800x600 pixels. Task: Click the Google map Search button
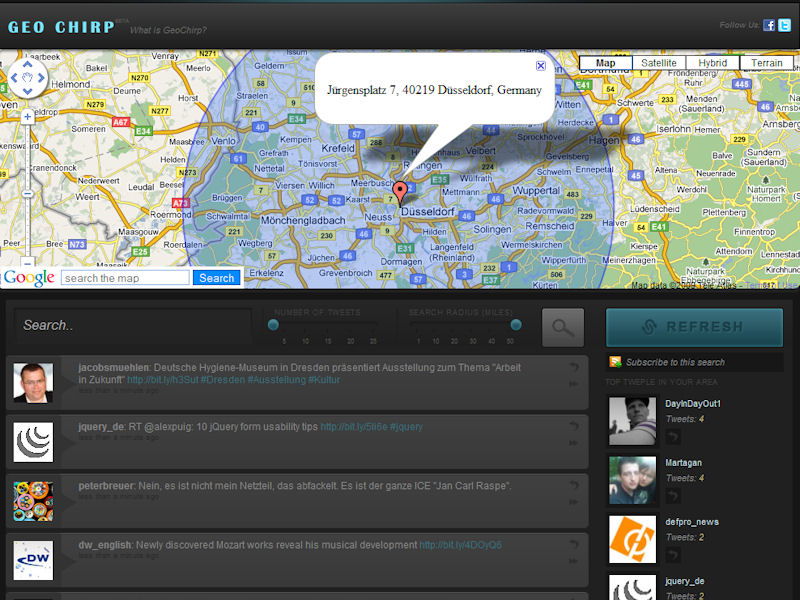tap(216, 278)
